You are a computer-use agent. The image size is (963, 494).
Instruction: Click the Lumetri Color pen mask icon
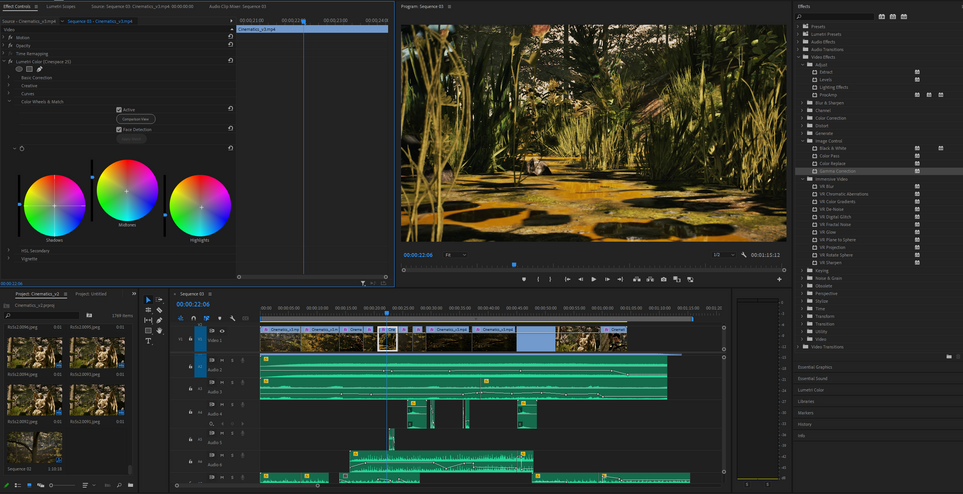point(40,69)
